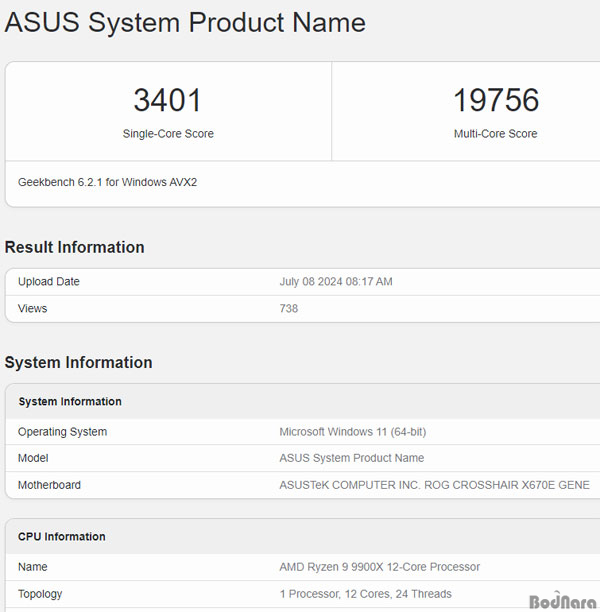The height and width of the screenshot is (612, 600).
Task: Select the 3401 single-core score value
Action: click(167, 100)
